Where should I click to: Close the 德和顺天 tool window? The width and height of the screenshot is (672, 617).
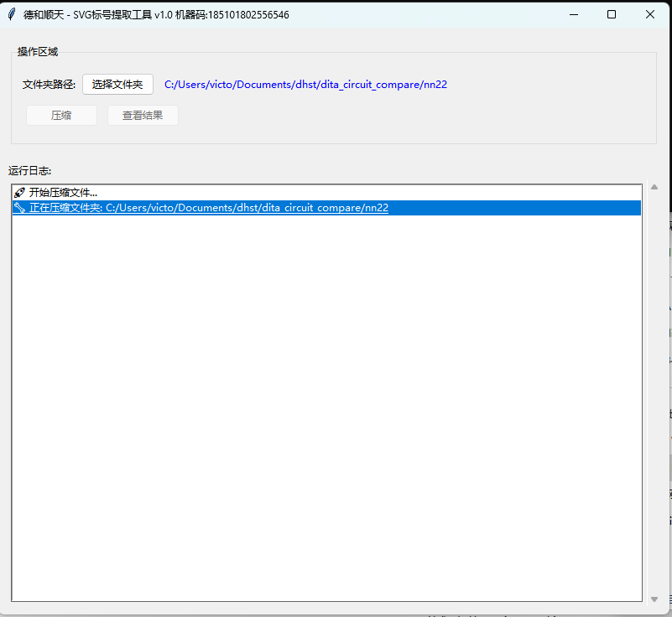click(x=650, y=14)
